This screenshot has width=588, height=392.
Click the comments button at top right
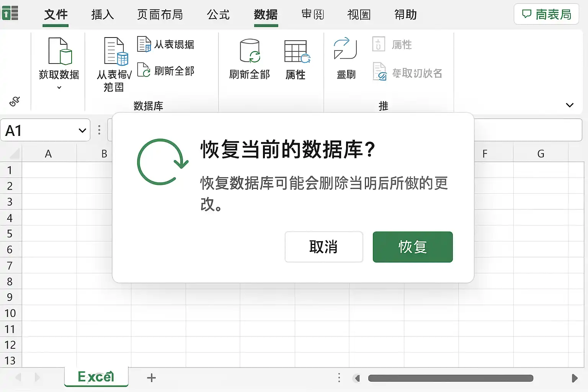pyautogui.click(x=546, y=14)
